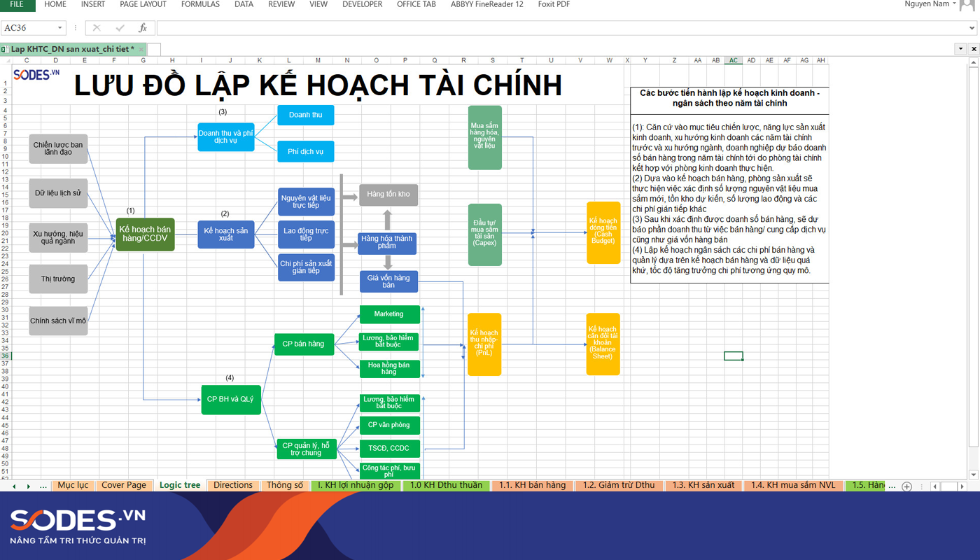Select the green Kế hoạch bán hàng/CCDV box
Viewport: 980px width, 560px height.
click(145, 234)
